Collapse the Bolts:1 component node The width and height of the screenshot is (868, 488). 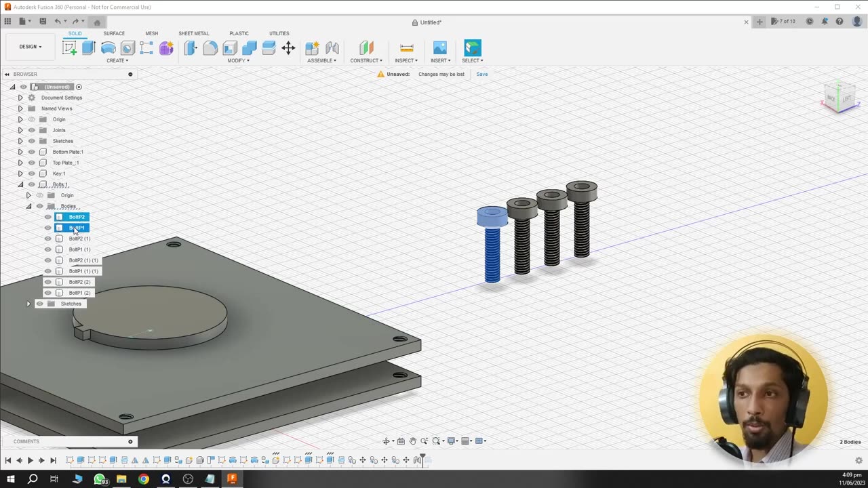click(20, 184)
